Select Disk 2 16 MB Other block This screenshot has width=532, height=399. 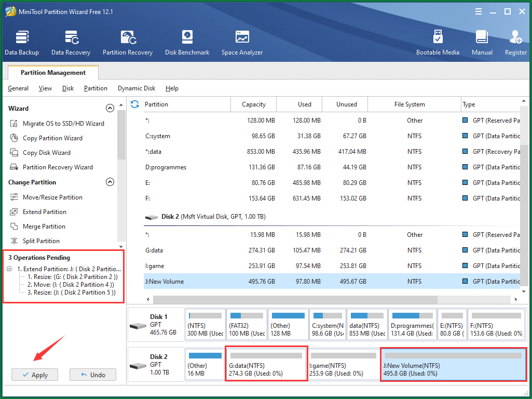point(204,364)
